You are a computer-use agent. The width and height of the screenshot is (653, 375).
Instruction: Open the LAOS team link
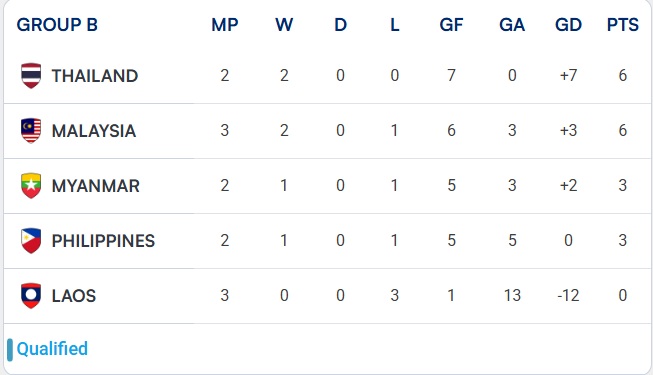[x=74, y=296]
